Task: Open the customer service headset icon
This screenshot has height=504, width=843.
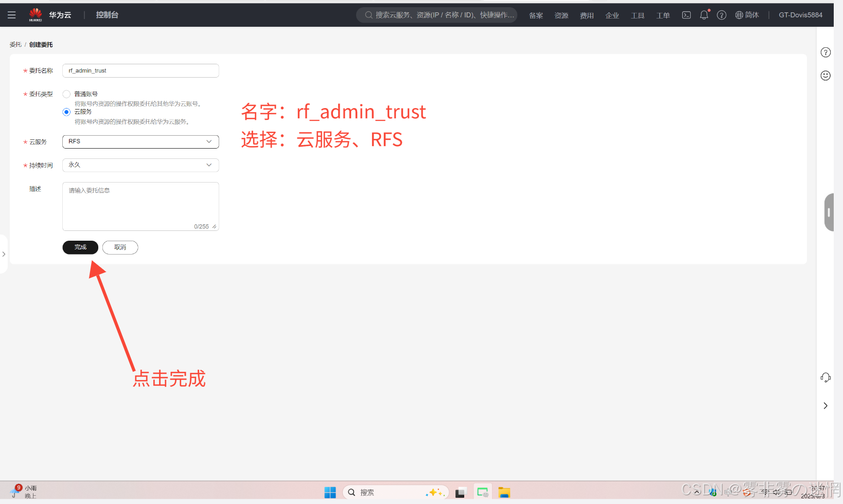Action: pyautogui.click(x=826, y=377)
